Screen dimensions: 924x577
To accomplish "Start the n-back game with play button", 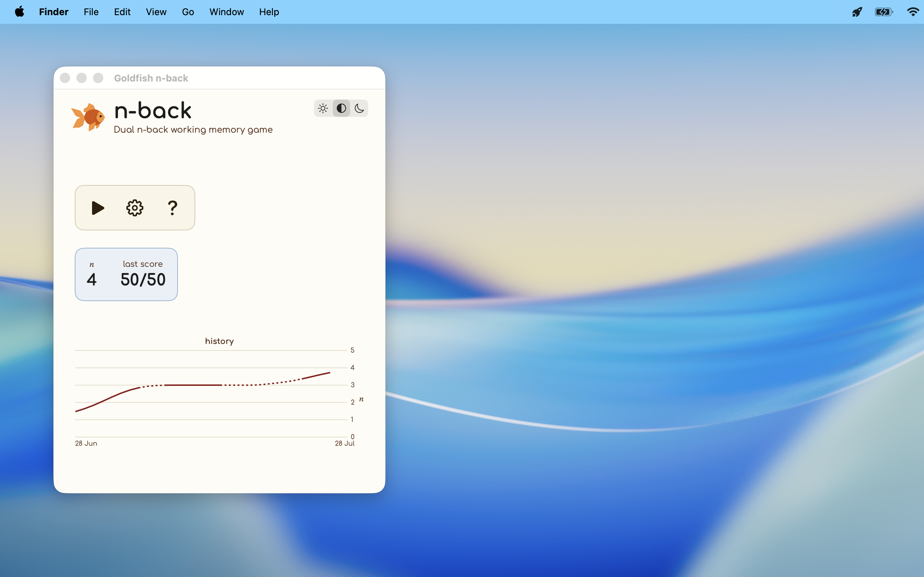I will [98, 208].
